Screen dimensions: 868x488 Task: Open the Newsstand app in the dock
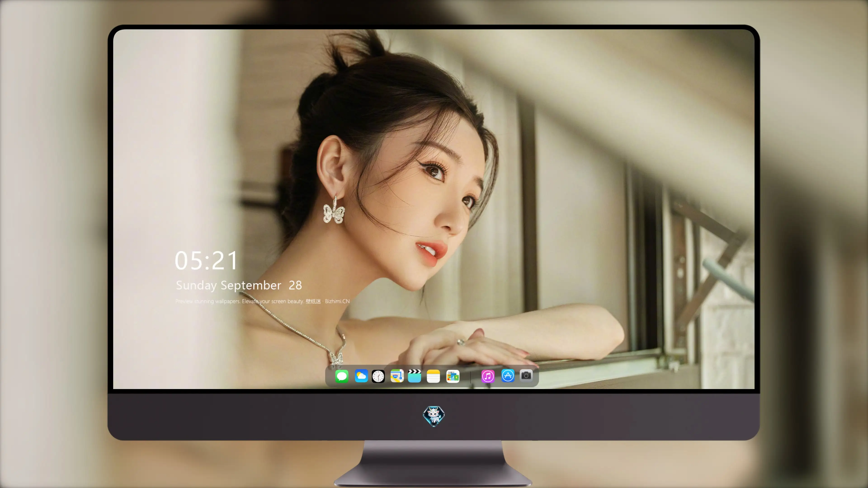click(x=453, y=376)
